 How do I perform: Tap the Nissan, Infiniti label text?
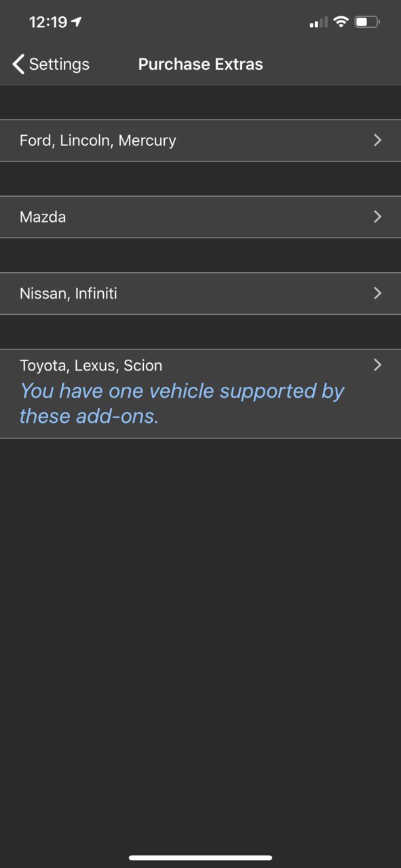click(69, 294)
